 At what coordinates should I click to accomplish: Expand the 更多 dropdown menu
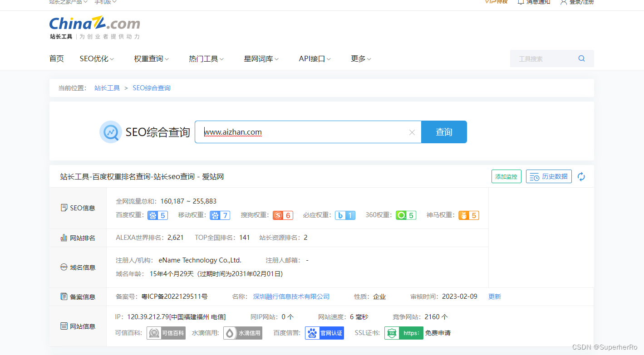point(361,58)
